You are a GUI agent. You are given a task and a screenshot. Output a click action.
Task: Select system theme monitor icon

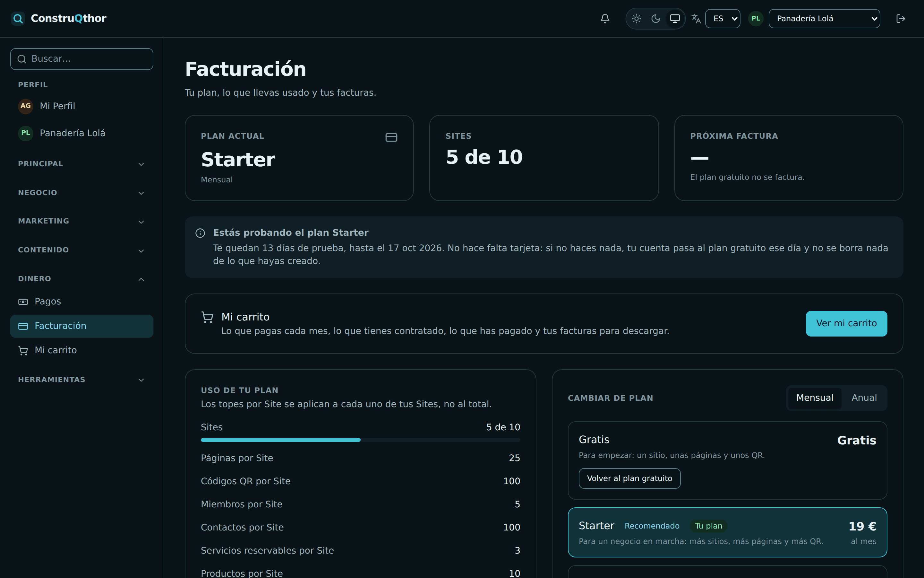(x=675, y=18)
